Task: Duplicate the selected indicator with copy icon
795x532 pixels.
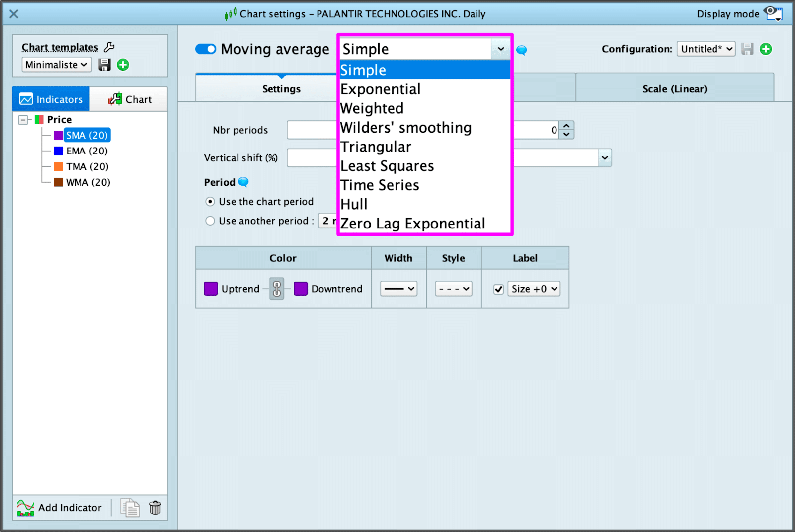Action: coord(130,508)
